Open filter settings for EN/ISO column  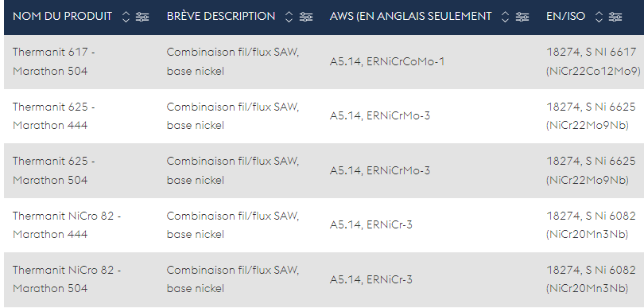pos(615,17)
